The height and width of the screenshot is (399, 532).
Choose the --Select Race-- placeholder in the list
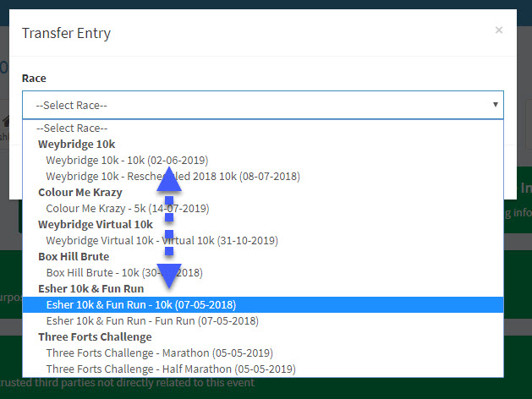(72, 128)
